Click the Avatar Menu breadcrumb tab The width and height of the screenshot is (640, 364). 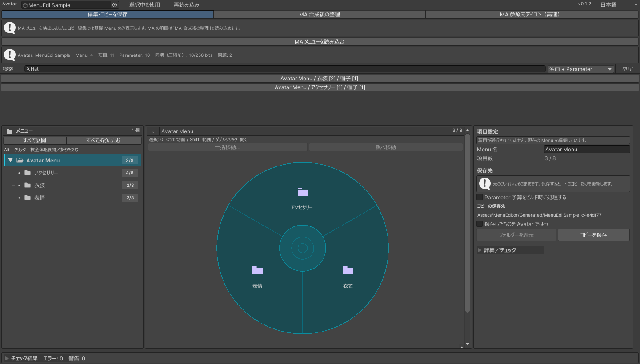tap(177, 131)
